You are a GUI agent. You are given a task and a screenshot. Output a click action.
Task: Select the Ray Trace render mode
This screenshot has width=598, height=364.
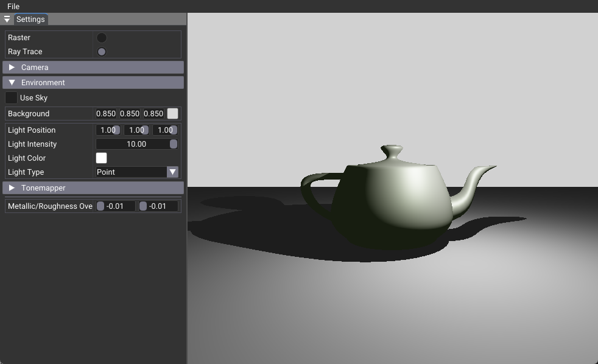pos(102,52)
